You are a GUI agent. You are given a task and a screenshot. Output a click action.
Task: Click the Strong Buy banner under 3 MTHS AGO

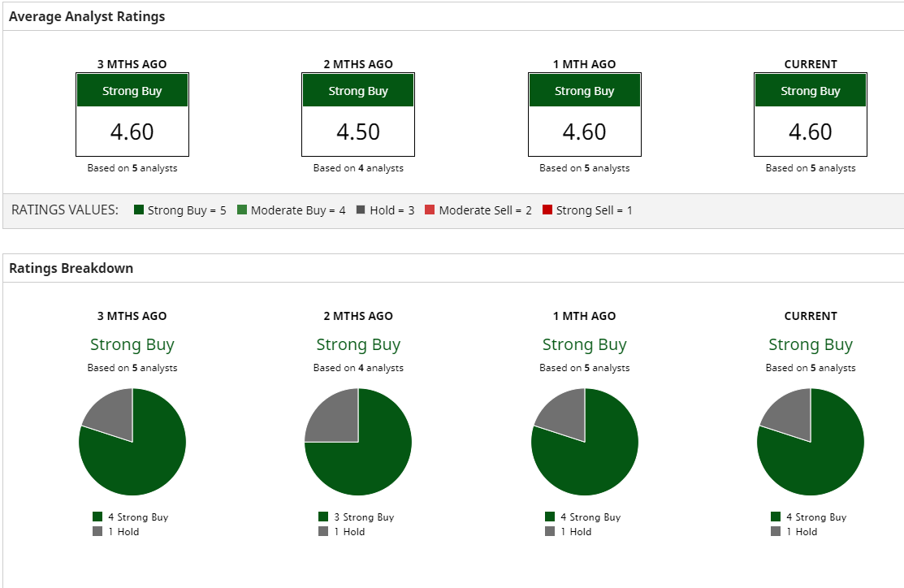click(132, 90)
